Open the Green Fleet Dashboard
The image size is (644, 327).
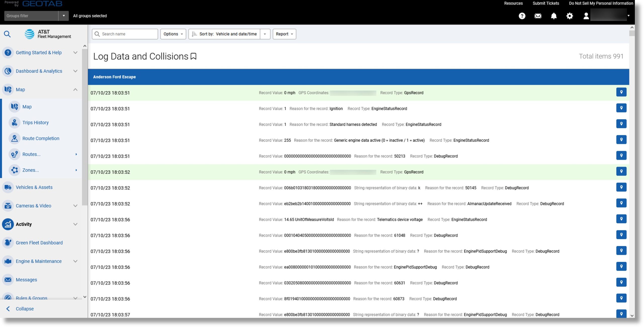[x=39, y=243]
